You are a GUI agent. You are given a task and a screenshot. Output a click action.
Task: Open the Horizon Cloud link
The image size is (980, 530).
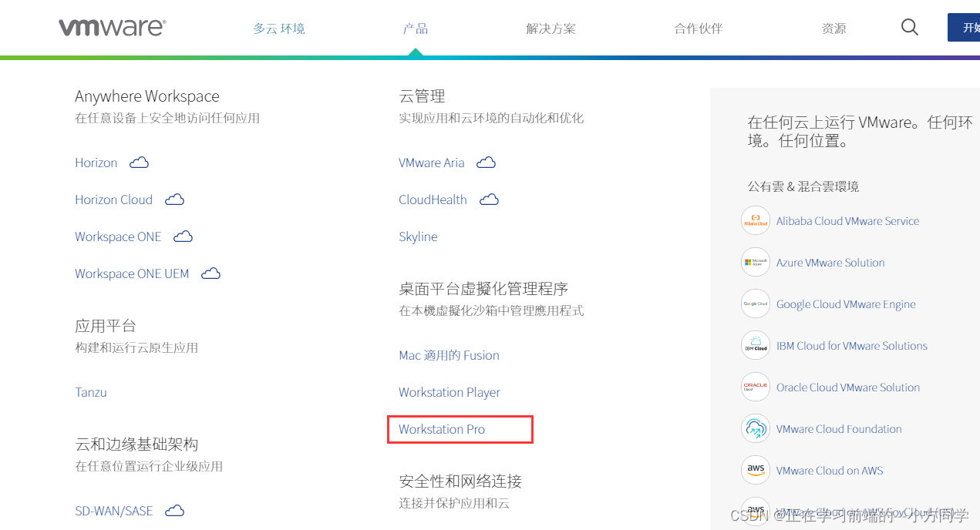click(114, 200)
